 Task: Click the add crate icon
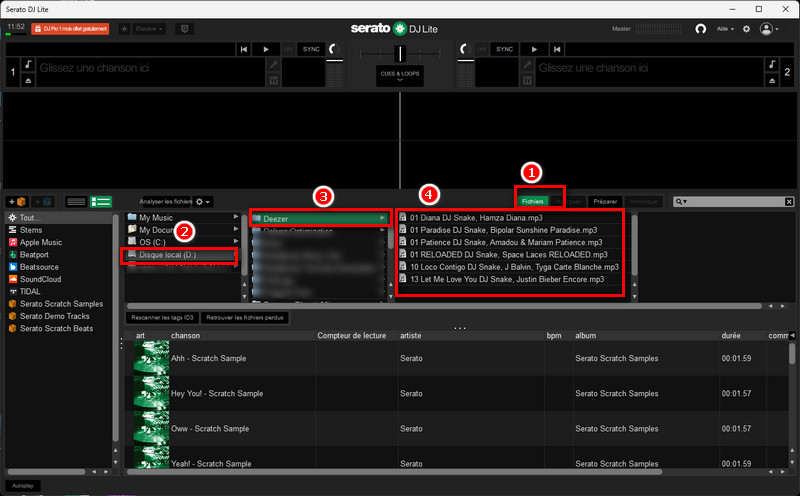click(17, 202)
